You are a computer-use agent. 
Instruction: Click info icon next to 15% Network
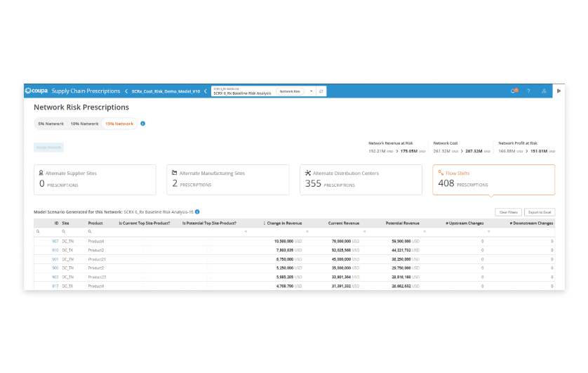(143, 124)
